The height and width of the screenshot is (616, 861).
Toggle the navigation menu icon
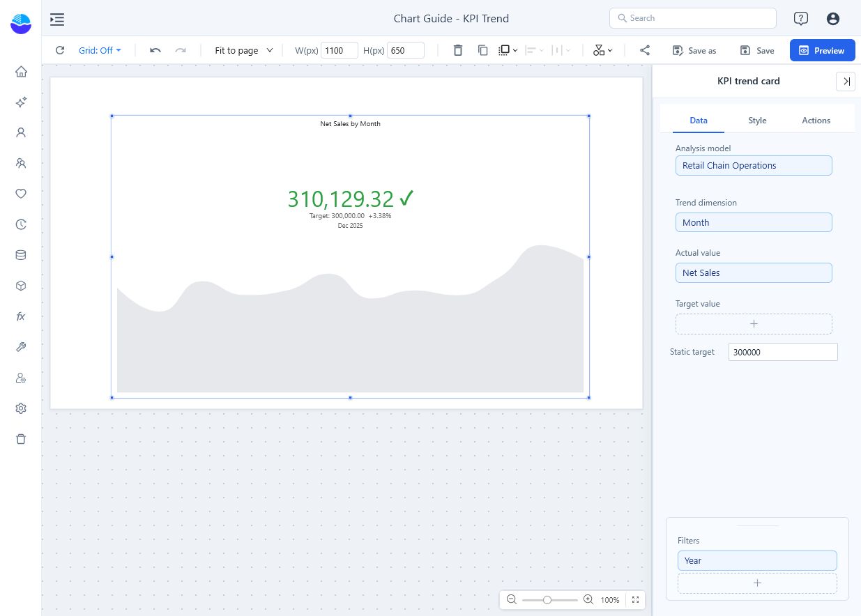coord(57,19)
